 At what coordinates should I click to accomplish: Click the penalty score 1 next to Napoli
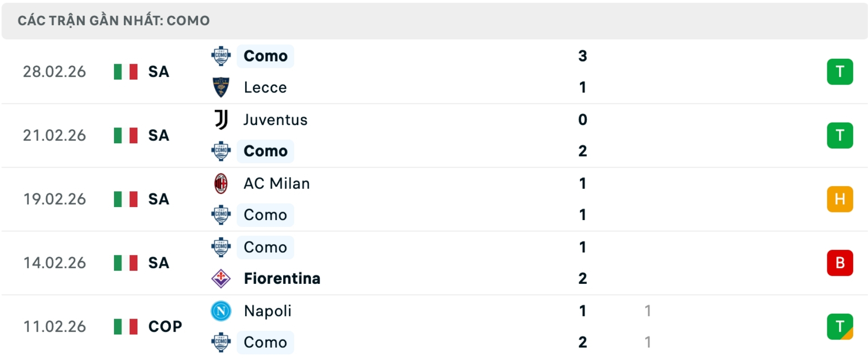(x=648, y=311)
